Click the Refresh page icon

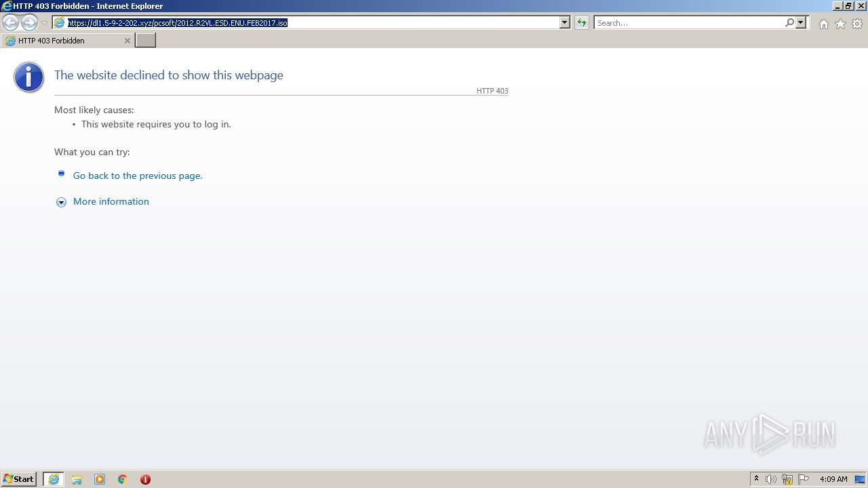582,22
